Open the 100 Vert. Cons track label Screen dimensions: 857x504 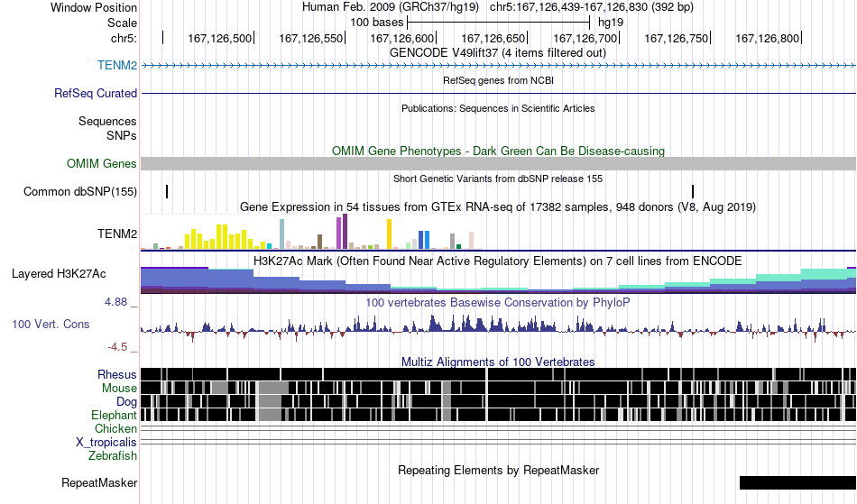coord(51,325)
